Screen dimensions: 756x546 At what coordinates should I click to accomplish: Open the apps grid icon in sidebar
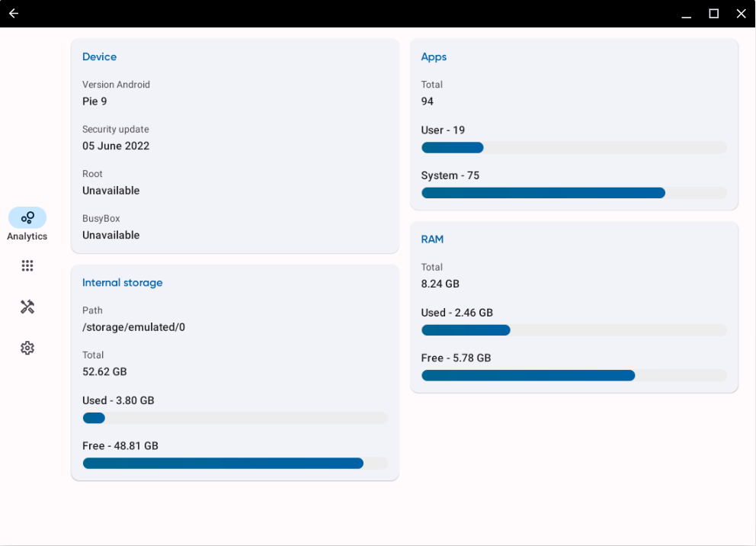[27, 266]
